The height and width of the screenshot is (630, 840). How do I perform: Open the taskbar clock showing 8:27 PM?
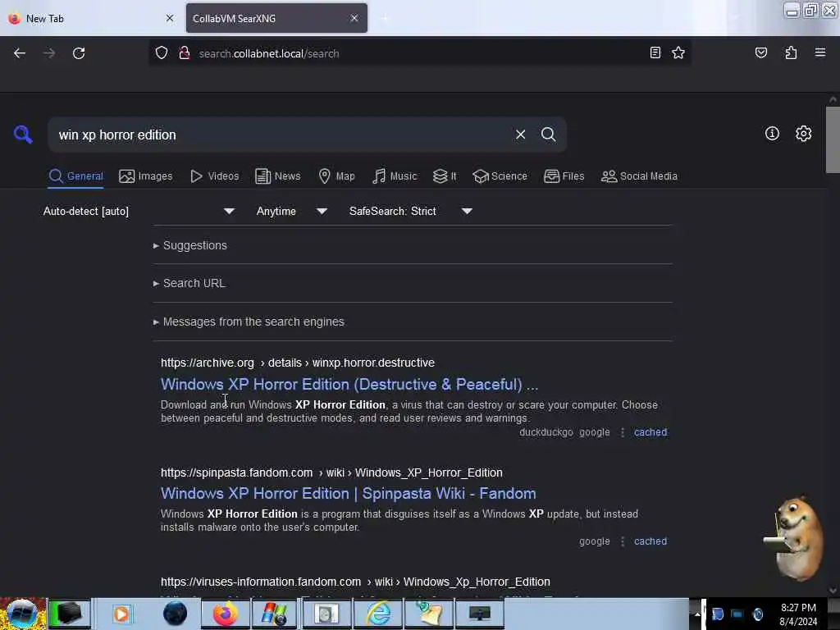pyautogui.click(x=798, y=614)
